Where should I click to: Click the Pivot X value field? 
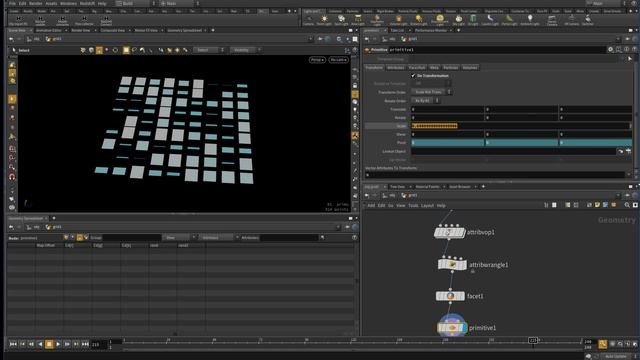point(447,142)
